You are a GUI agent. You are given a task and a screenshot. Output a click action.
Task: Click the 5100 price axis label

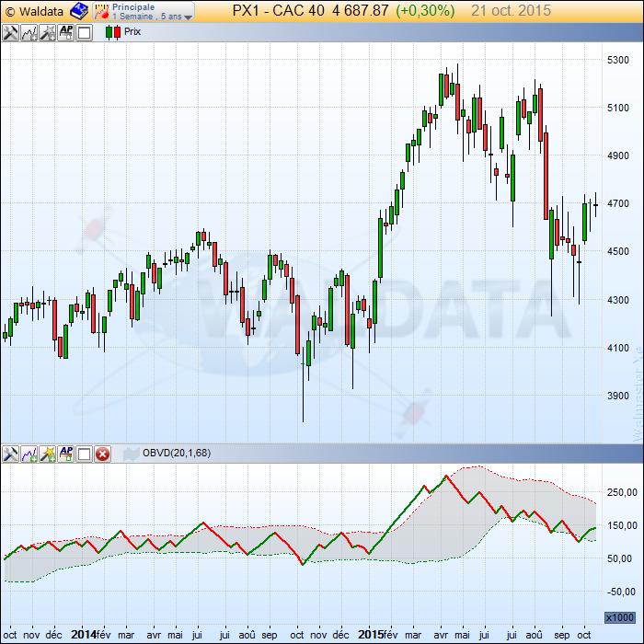[x=618, y=108]
